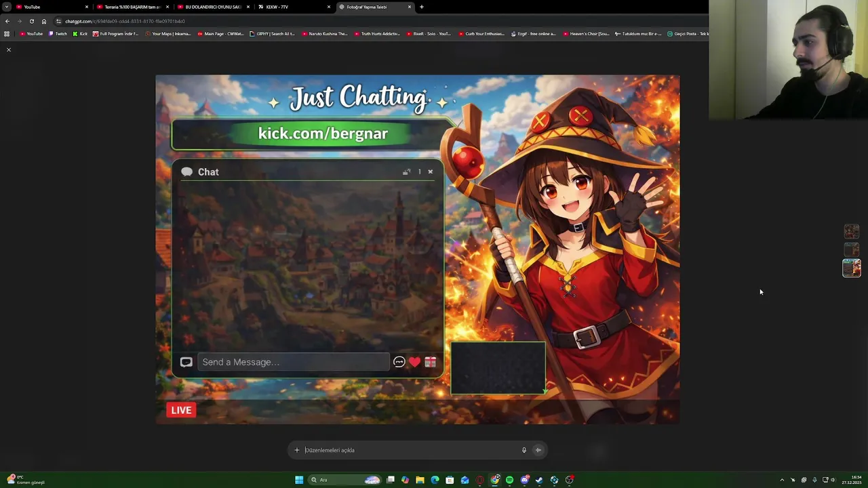Image resolution: width=868 pixels, height=488 pixels.
Task: Open the GIPHY bookmark
Action: (x=272, y=34)
